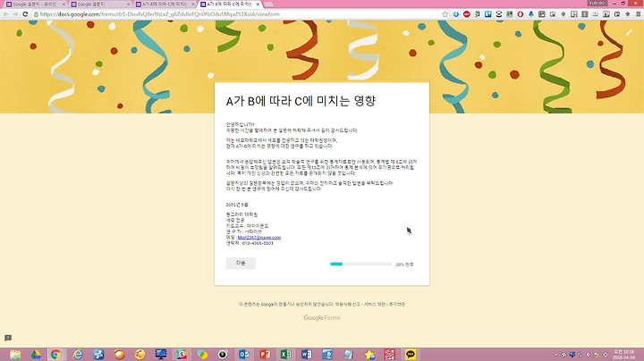Open Word from taskbar
This screenshot has height=361, width=644.
(x=307, y=354)
